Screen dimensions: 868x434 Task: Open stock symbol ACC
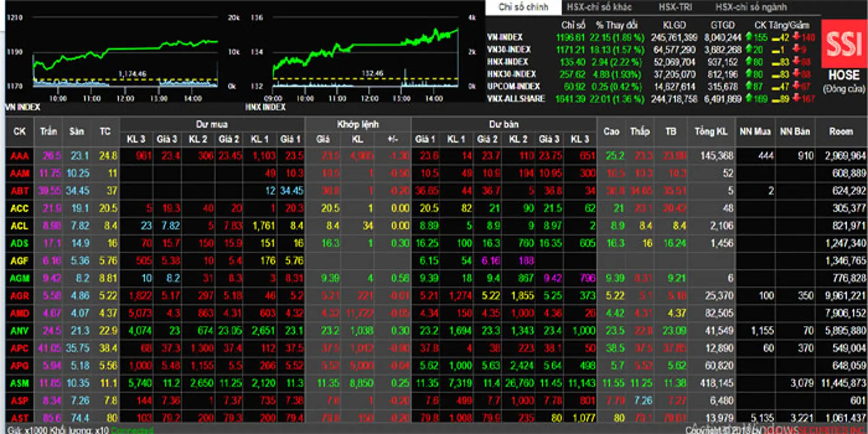click(x=19, y=208)
